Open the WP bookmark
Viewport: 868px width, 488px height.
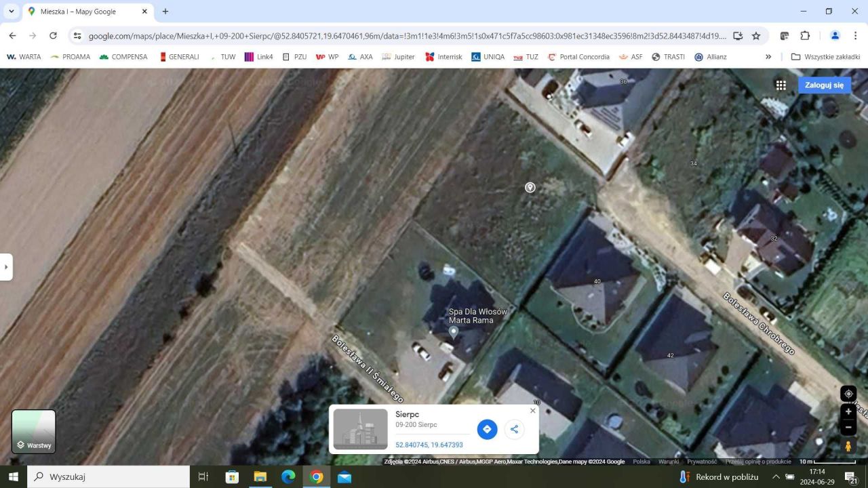tap(328, 57)
